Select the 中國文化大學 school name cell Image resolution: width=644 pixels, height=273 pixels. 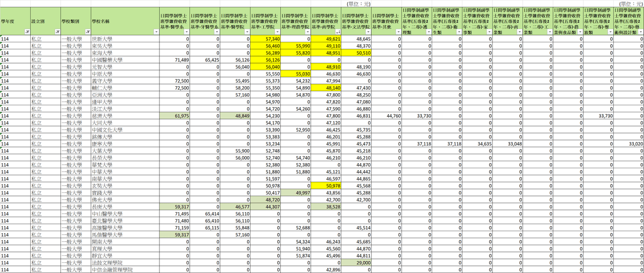point(125,130)
